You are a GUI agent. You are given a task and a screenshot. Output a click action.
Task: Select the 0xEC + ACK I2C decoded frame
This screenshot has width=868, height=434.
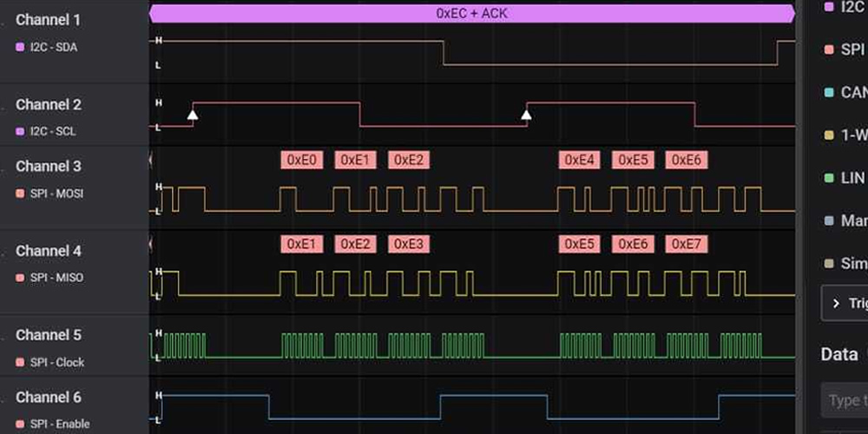click(472, 13)
